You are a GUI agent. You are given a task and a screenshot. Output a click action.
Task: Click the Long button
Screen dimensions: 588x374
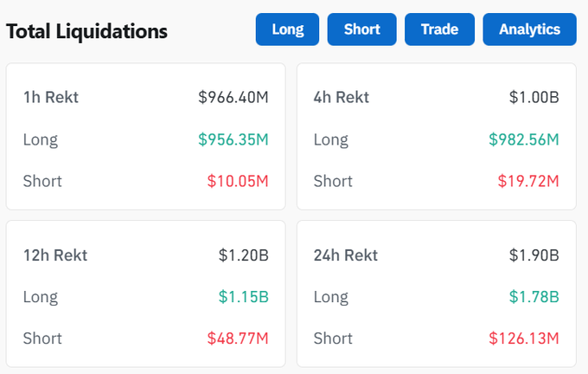coord(287,29)
